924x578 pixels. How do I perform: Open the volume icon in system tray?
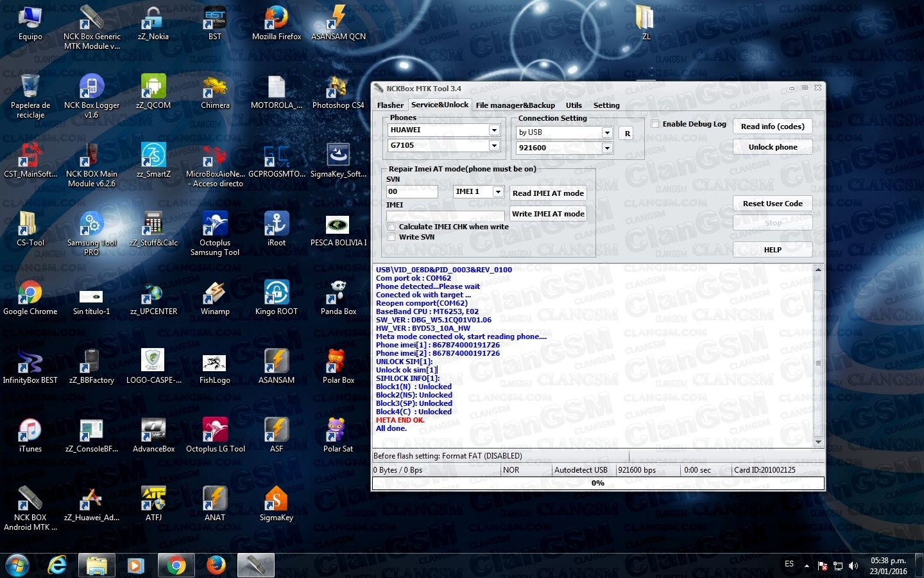(853, 566)
